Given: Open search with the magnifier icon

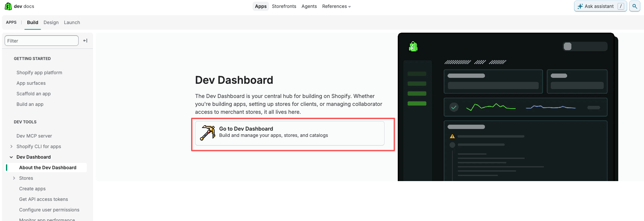Looking at the screenshot, I should tap(634, 6).
